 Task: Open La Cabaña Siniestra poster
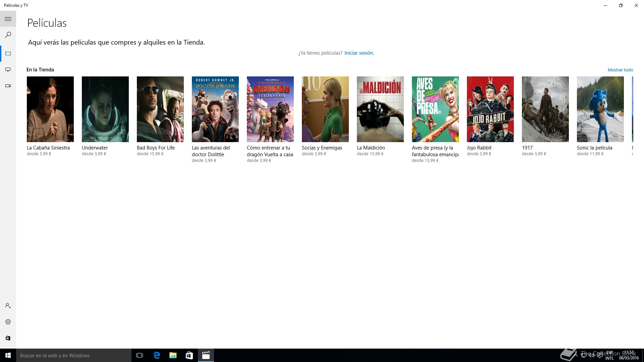pyautogui.click(x=50, y=109)
